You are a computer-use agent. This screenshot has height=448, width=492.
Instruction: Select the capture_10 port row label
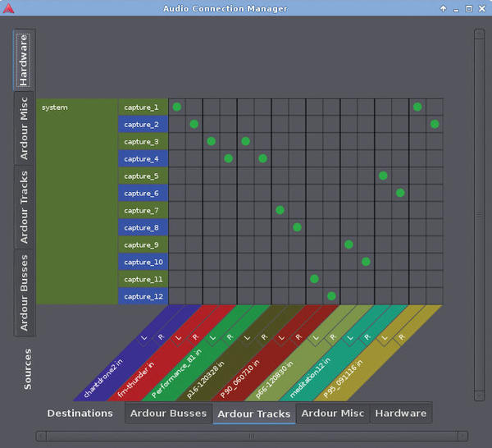[143, 262]
